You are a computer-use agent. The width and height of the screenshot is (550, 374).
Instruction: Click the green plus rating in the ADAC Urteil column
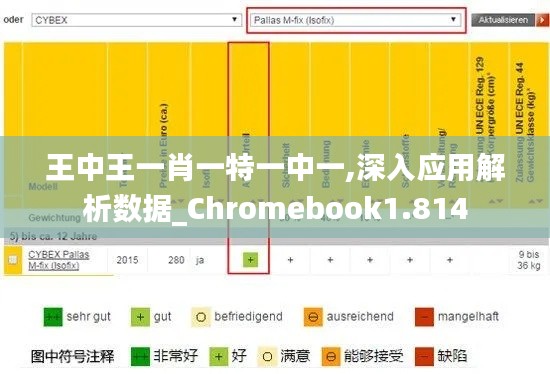pos(250,260)
